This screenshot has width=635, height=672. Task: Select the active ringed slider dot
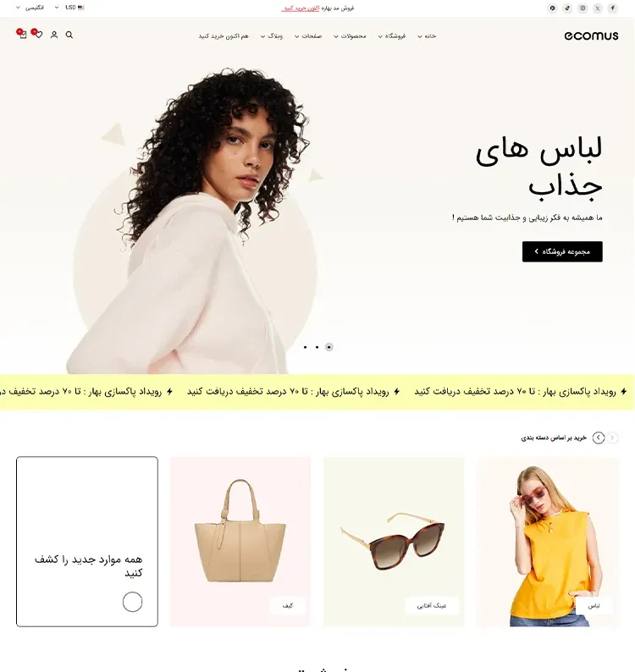click(329, 347)
